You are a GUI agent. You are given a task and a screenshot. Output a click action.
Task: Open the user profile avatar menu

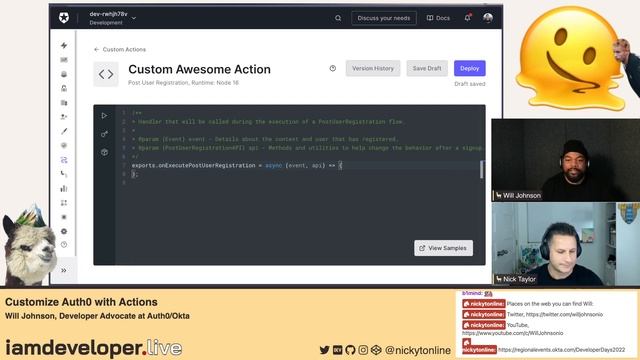click(488, 18)
